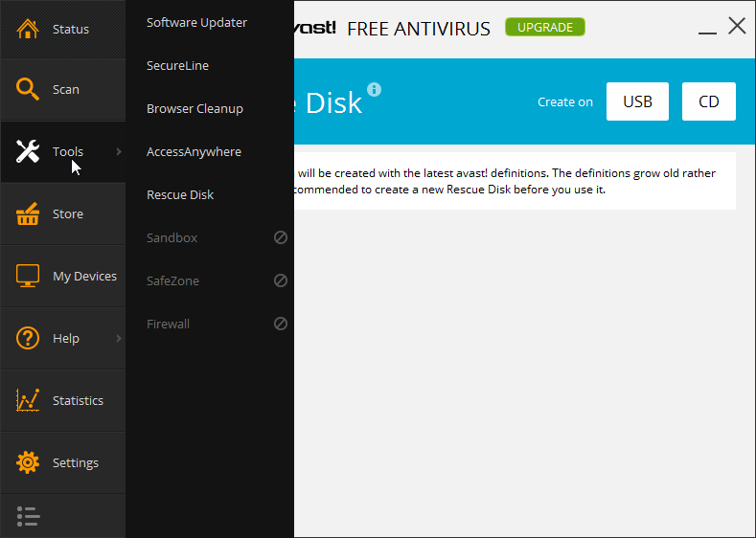The height and width of the screenshot is (538, 756).
Task: Click the Settings gear icon
Action: pos(28,462)
